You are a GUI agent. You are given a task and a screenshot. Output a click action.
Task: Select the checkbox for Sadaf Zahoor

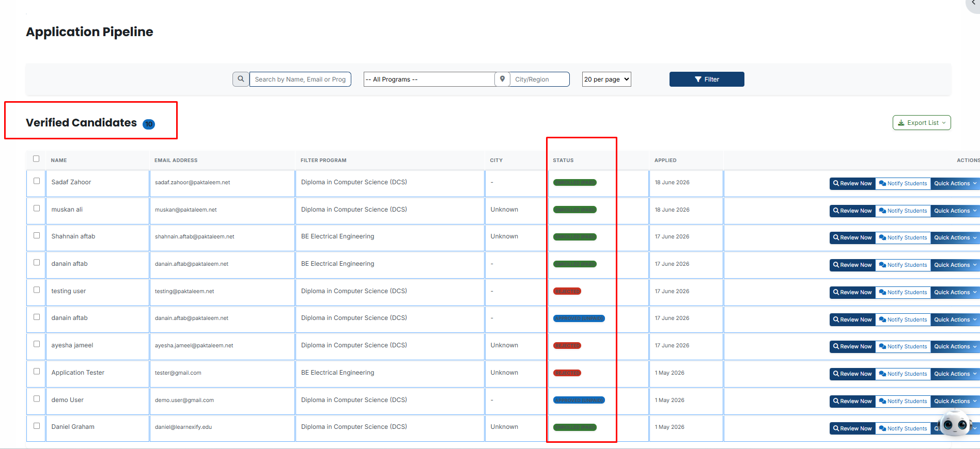pos(37,181)
